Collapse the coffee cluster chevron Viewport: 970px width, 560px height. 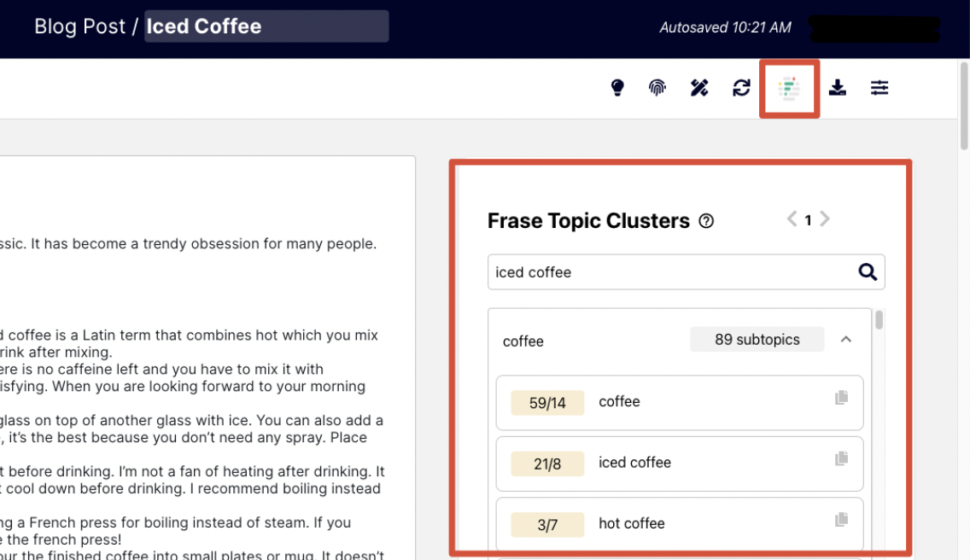coord(845,340)
